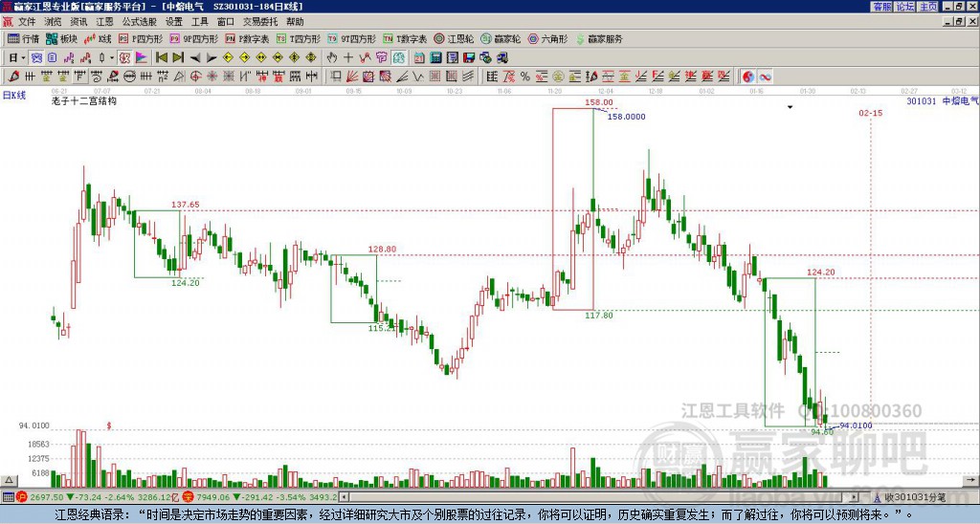Toggle the infinity symbol tool

[766, 76]
